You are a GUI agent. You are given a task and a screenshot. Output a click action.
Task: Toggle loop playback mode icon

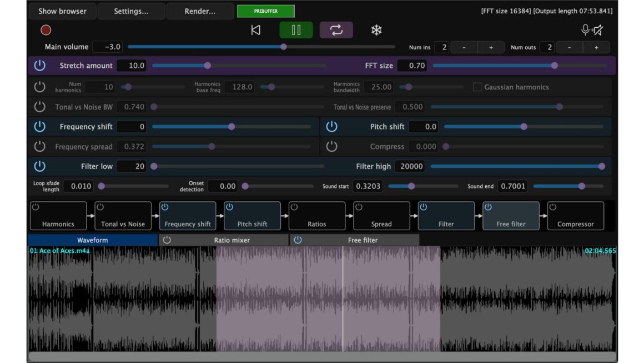pos(336,30)
